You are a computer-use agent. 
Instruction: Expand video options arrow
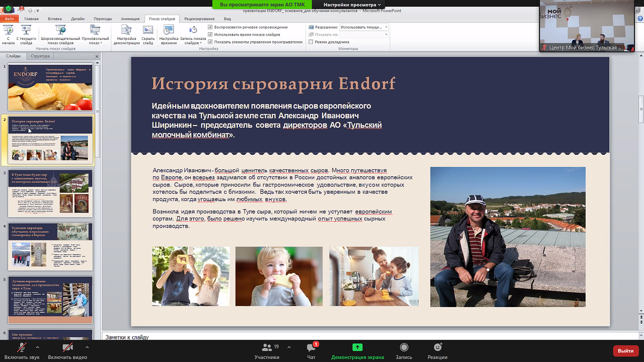[87, 347]
